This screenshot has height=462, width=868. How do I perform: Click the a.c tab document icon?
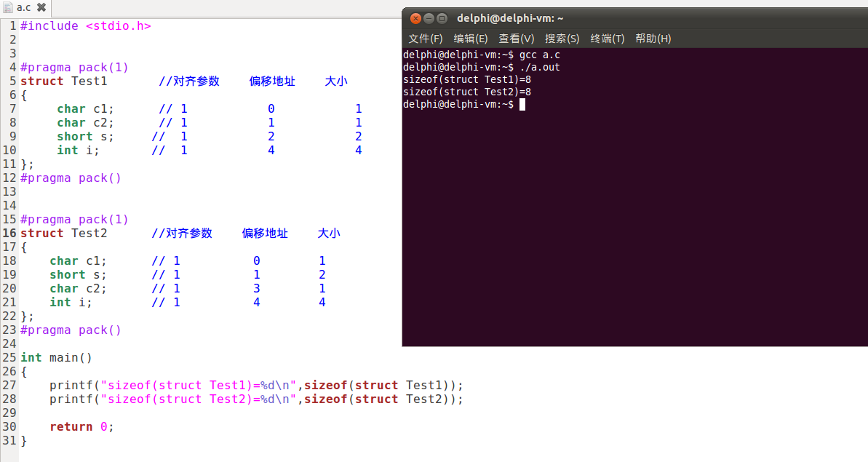[x=8, y=8]
